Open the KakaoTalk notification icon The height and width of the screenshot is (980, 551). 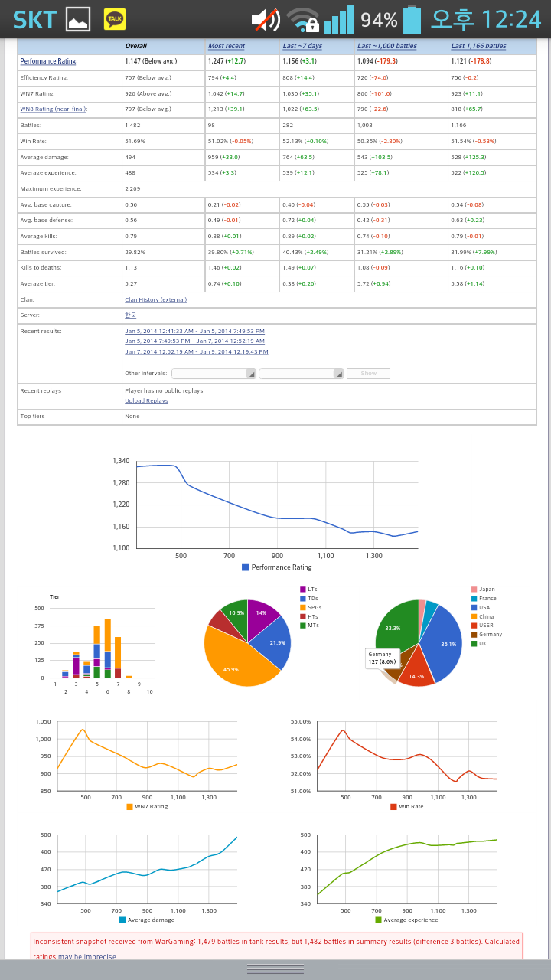(x=115, y=19)
